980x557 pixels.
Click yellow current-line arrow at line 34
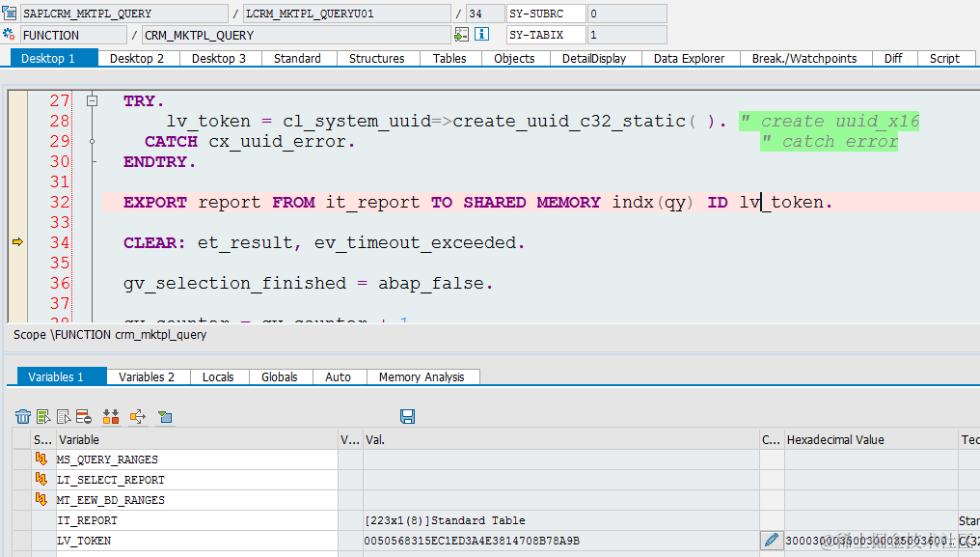click(17, 242)
